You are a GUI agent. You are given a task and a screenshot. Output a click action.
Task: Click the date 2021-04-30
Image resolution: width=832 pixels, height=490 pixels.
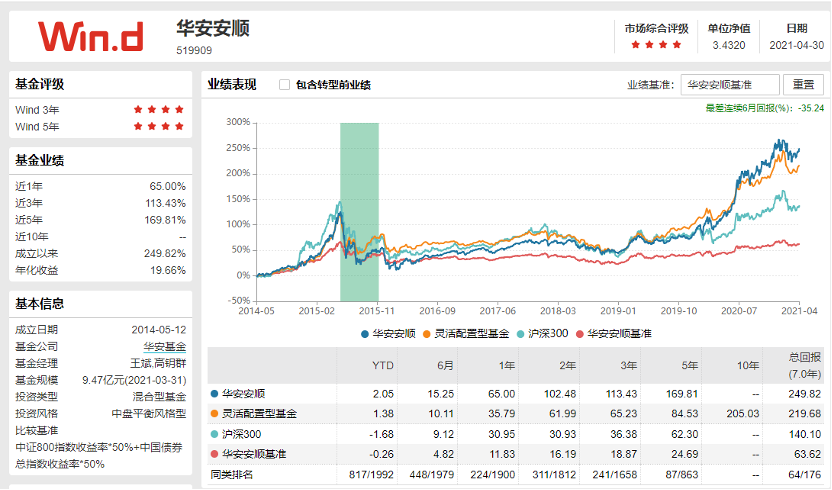click(796, 45)
